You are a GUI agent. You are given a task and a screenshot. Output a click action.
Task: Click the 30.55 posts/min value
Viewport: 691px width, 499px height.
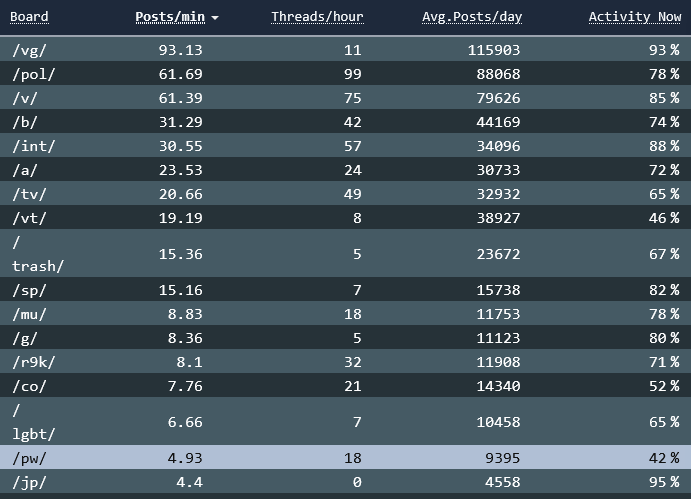click(x=181, y=146)
